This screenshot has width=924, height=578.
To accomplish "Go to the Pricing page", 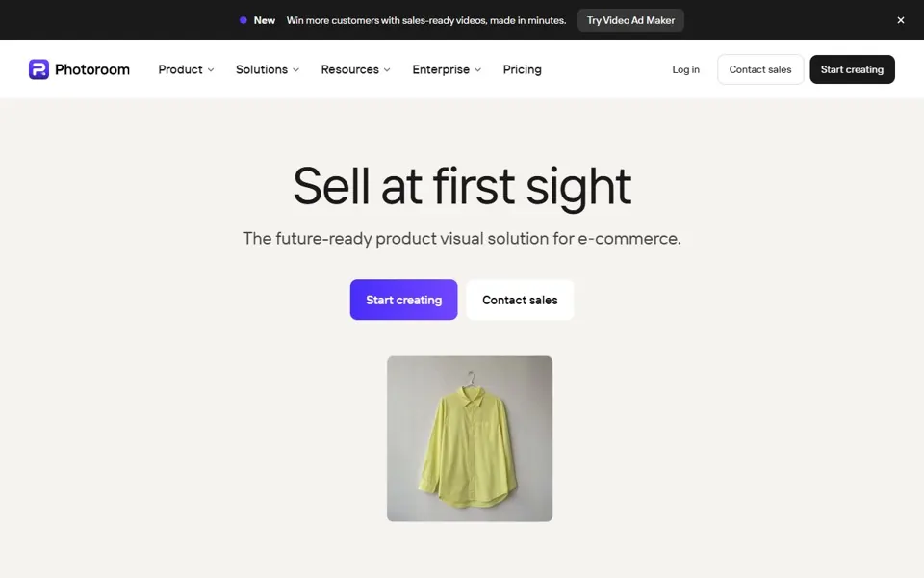I will (522, 69).
